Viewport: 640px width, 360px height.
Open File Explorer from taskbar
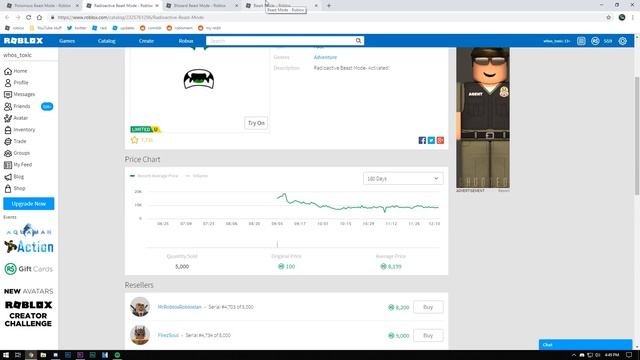pyautogui.click(x=43, y=355)
